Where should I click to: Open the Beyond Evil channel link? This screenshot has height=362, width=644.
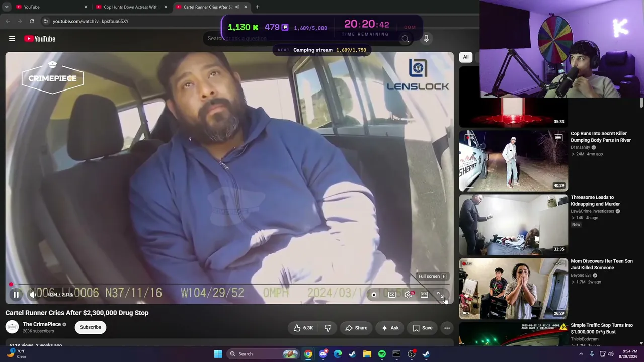[581, 276]
